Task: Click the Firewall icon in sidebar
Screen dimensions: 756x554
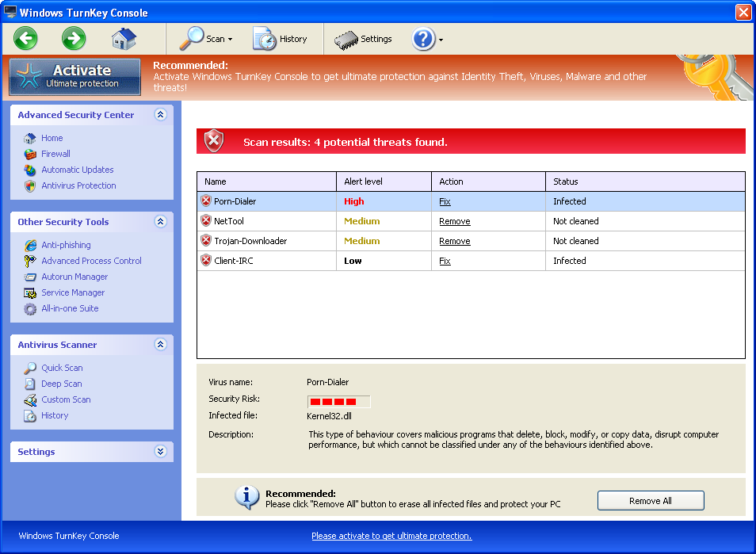Action: [30, 155]
